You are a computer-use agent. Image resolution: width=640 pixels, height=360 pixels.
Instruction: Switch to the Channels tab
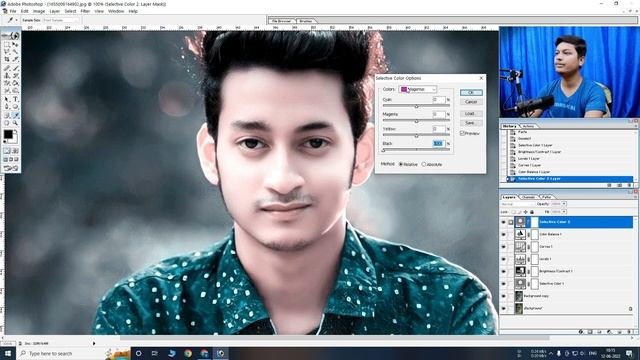(x=529, y=197)
